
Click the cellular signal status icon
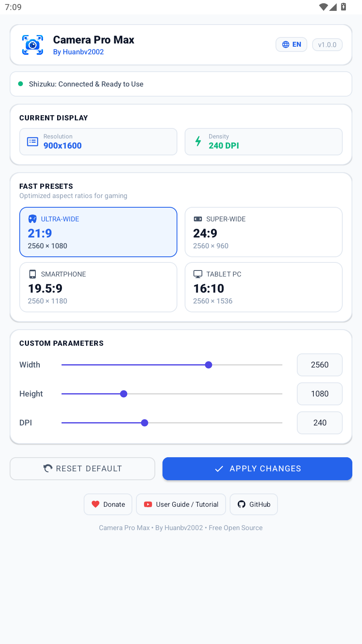(x=333, y=7)
